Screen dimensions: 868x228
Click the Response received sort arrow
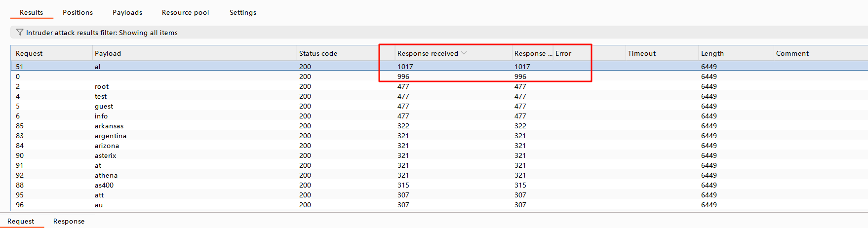(464, 53)
